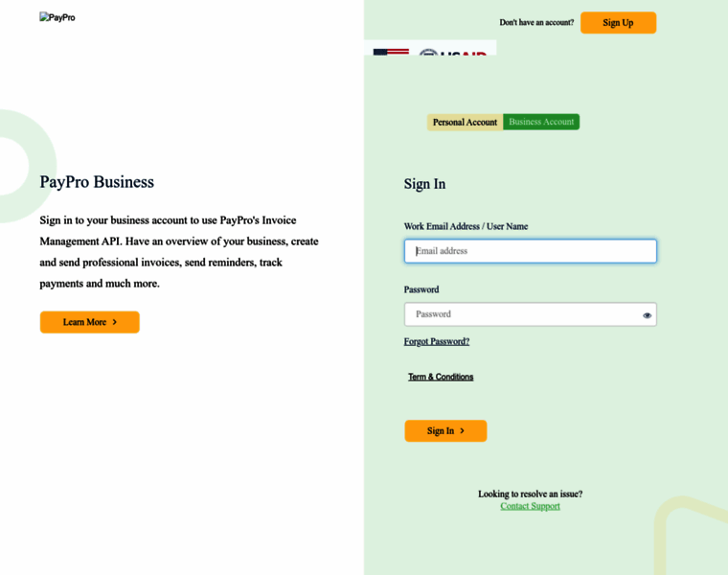Click the US flag icon in banner
Screen dimensions: 728x575
click(x=391, y=52)
